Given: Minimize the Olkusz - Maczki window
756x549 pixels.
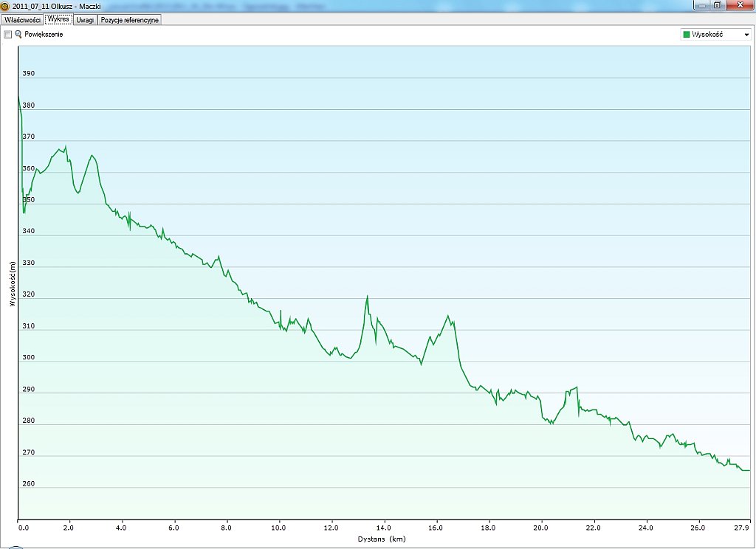Looking at the screenshot, I should tap(700, 4).
